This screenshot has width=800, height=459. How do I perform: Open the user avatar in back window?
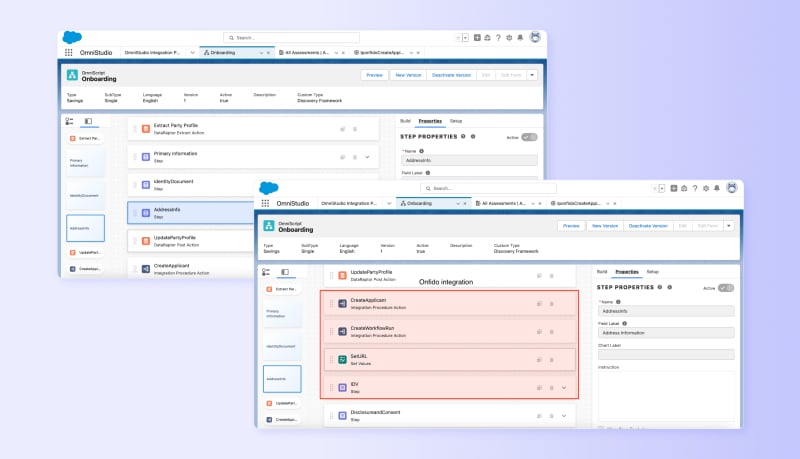(x=535, y=37)
